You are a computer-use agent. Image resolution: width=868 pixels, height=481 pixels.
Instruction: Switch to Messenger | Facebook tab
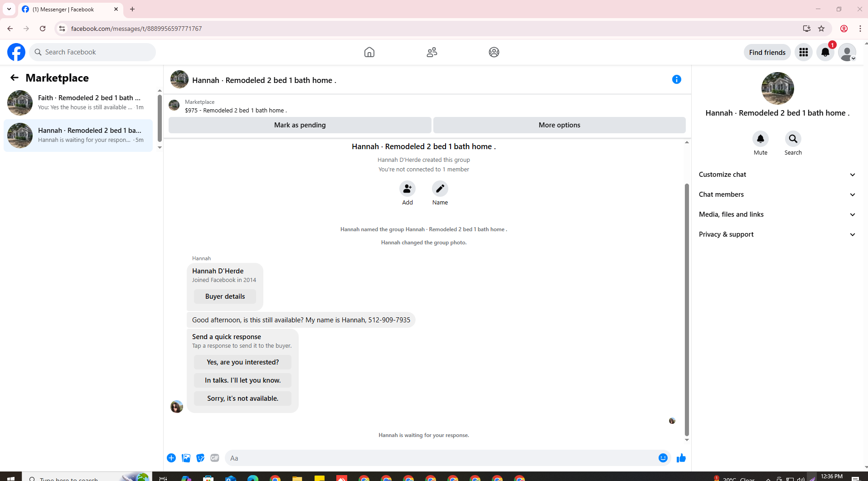(70, 9)
